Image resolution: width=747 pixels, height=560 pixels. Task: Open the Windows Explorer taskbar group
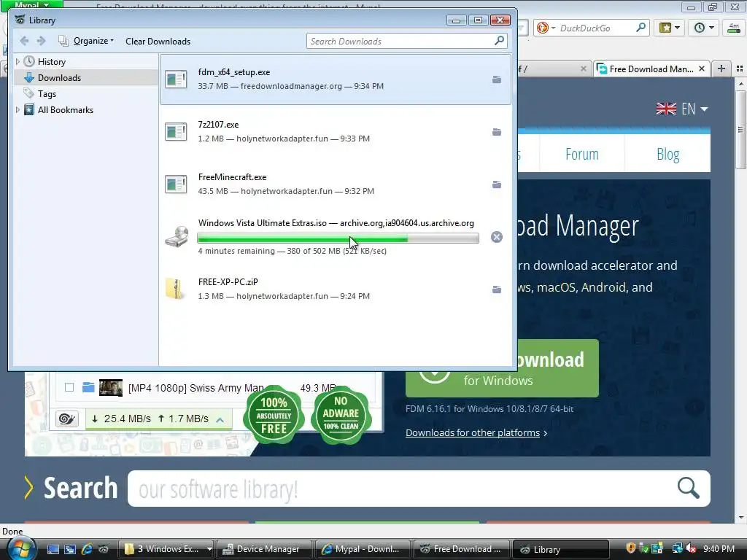click(166, 549)
